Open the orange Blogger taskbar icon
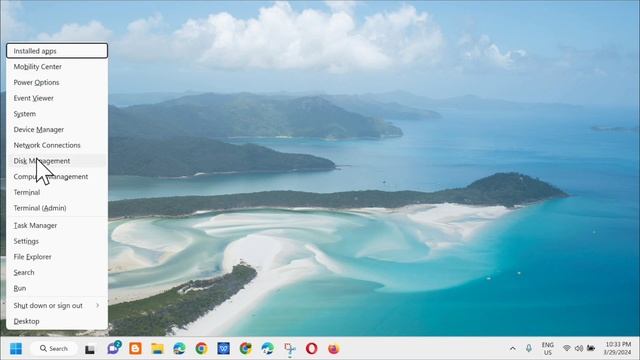Screen dimensions: 640x360 [x=136, y=349]
